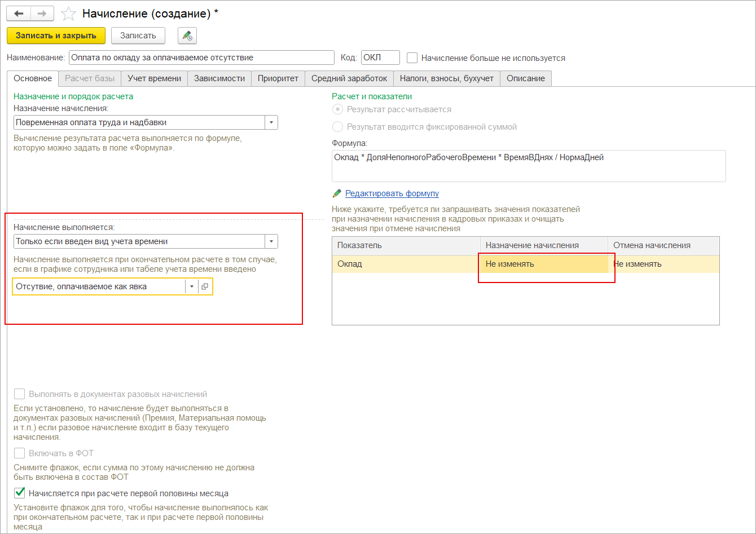Viewport: 756px width, 534px height.
Task: Click the 'Редактировать формулу' link
Action: [x=392, y=193]
